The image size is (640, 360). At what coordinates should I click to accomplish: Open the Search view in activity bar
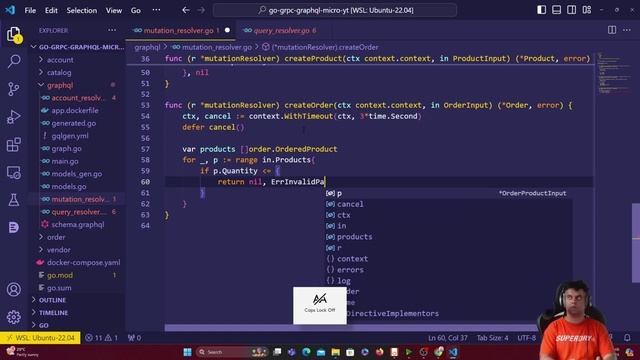[14, 62]
